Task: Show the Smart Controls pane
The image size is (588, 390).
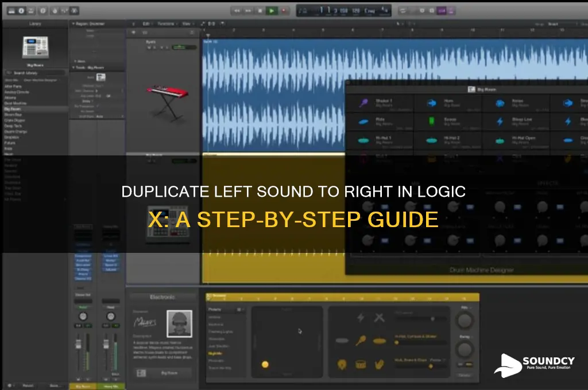Action: click(x=55, y=10)
